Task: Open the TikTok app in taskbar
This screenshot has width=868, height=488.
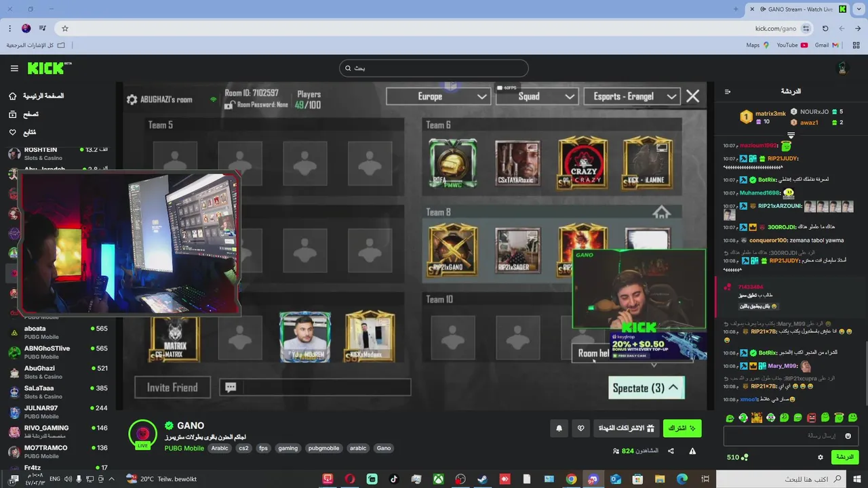Action: coord(394,479)
